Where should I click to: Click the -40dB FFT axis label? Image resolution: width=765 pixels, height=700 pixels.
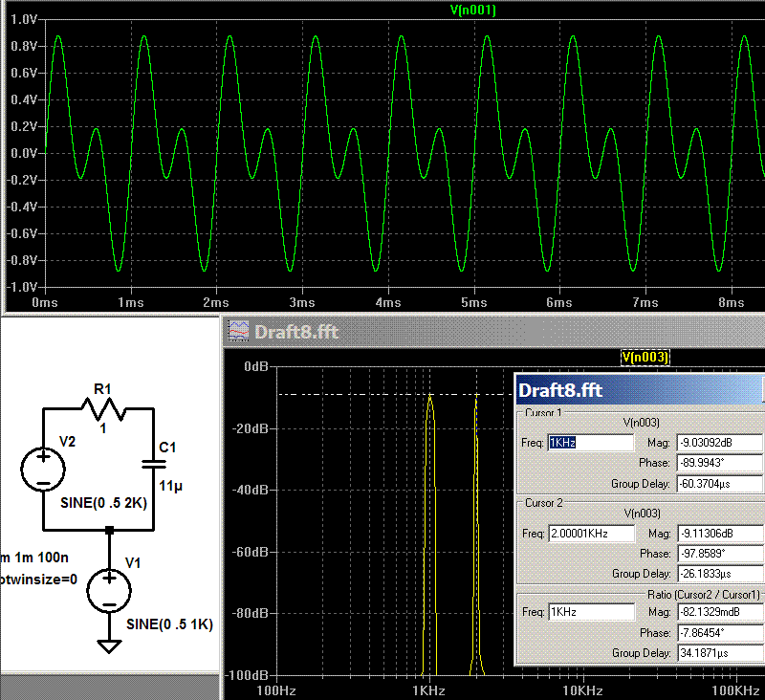[x=251, y=490]
